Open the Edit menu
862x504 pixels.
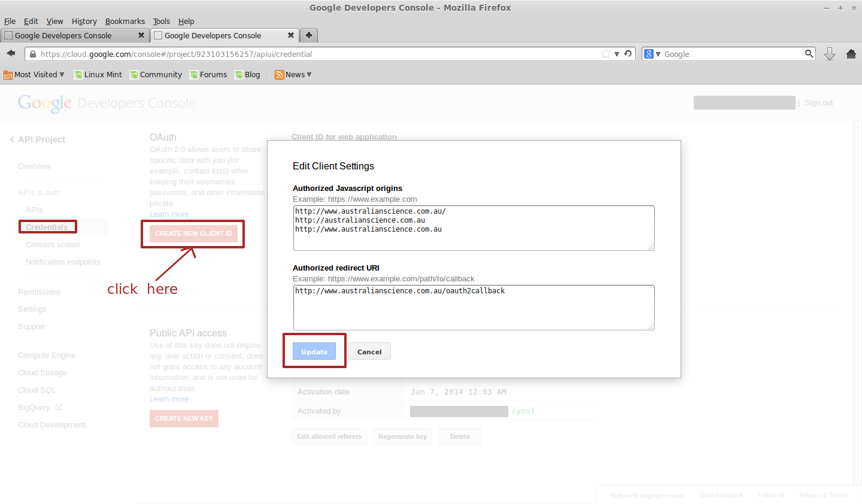(31, 22)
